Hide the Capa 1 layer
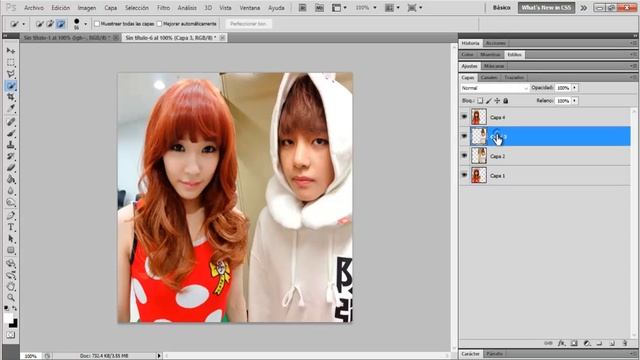The height and width of the screenshot is (360, 640). coord(464,175)
